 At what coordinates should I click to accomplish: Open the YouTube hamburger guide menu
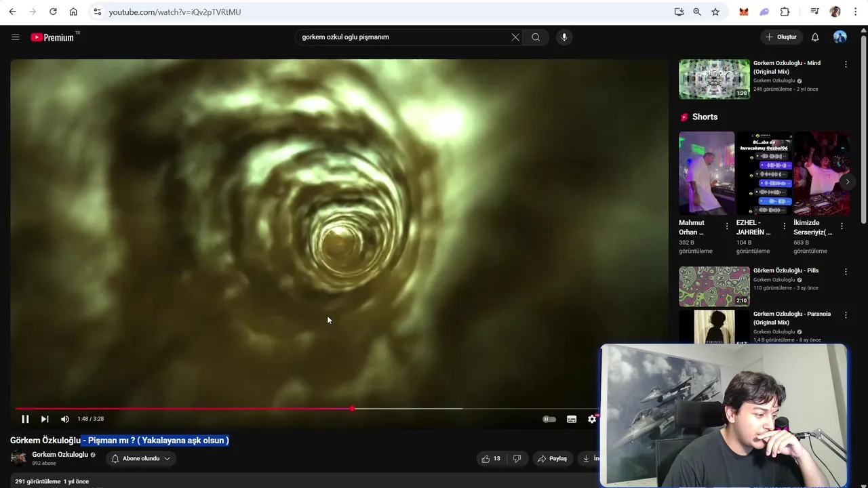click(x=16, y=37)
